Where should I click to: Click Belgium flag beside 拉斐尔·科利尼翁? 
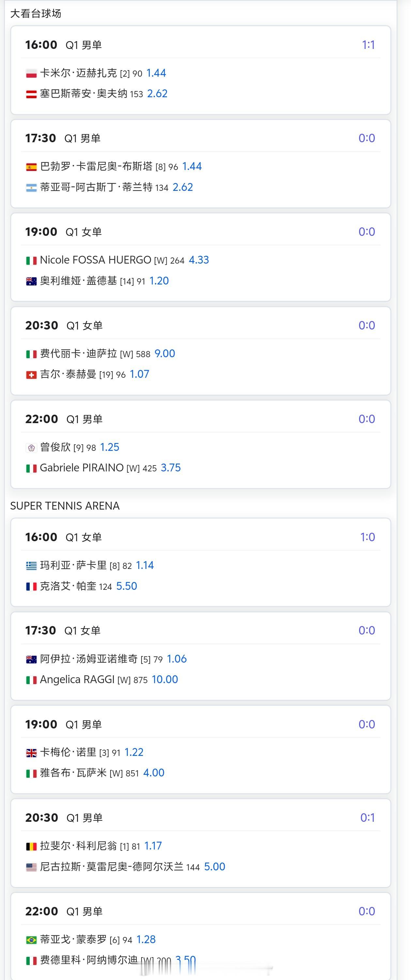pos(31,846)
